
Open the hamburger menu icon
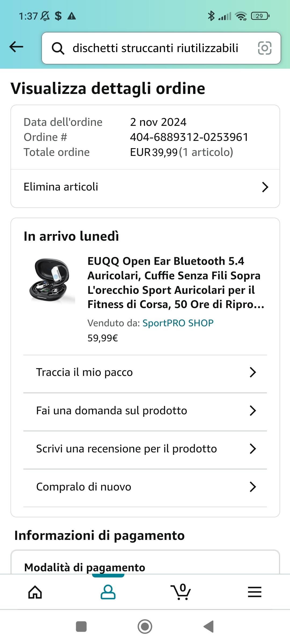254,592
